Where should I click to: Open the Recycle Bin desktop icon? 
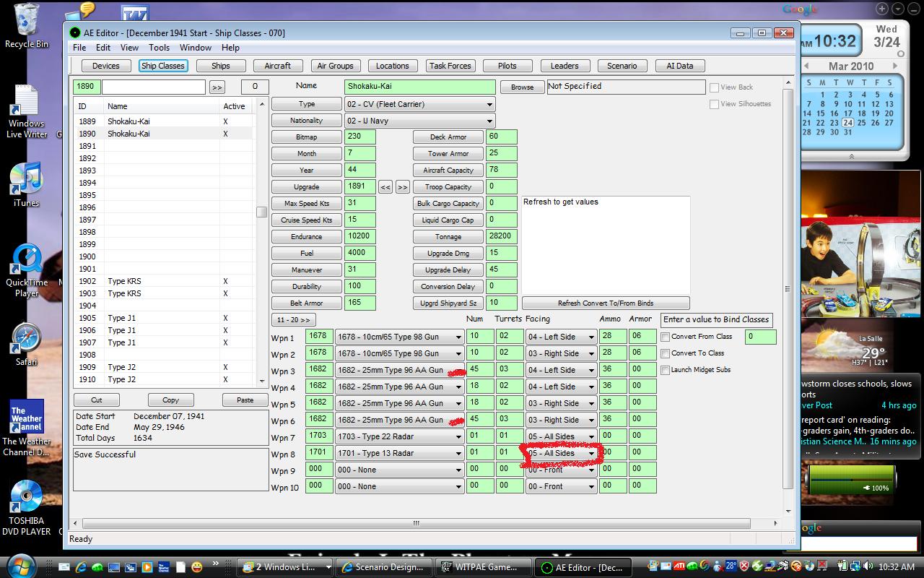click(27, 25)
